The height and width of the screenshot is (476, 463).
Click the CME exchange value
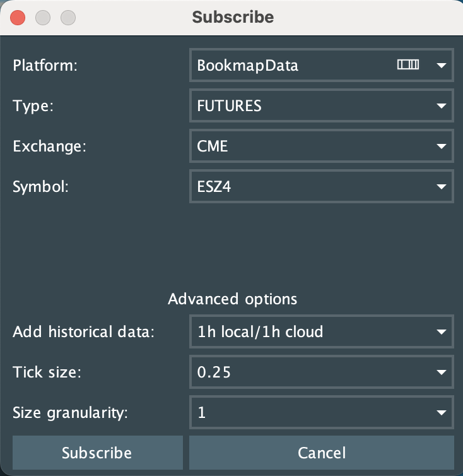click(212, 146)
